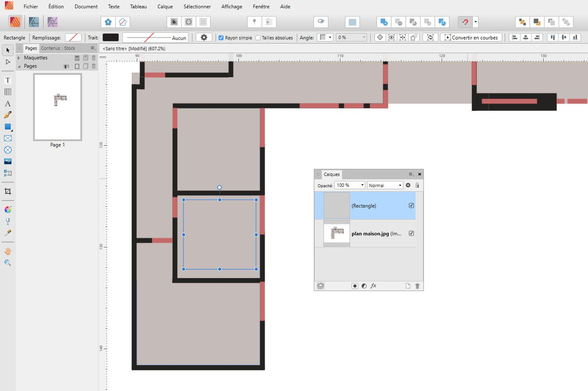Open the snapping options dropdown arrow

click(x=476, y=22)
